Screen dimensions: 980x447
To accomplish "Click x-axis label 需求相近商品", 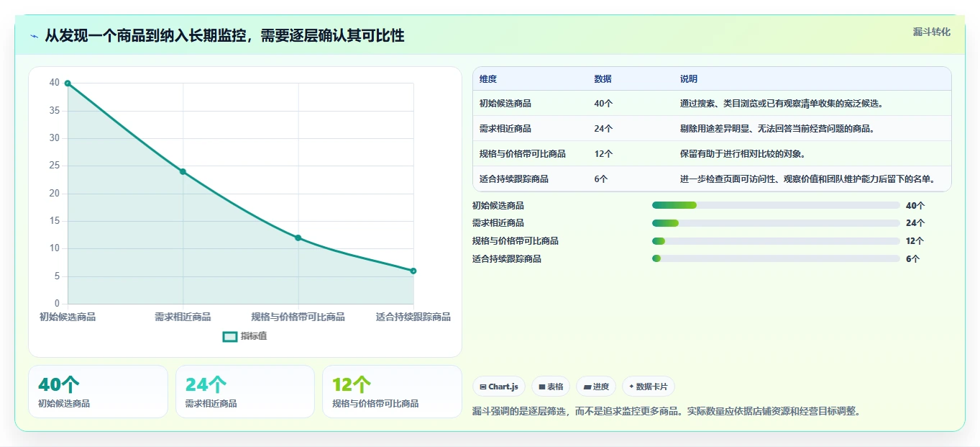I will (x=183, y=317).
